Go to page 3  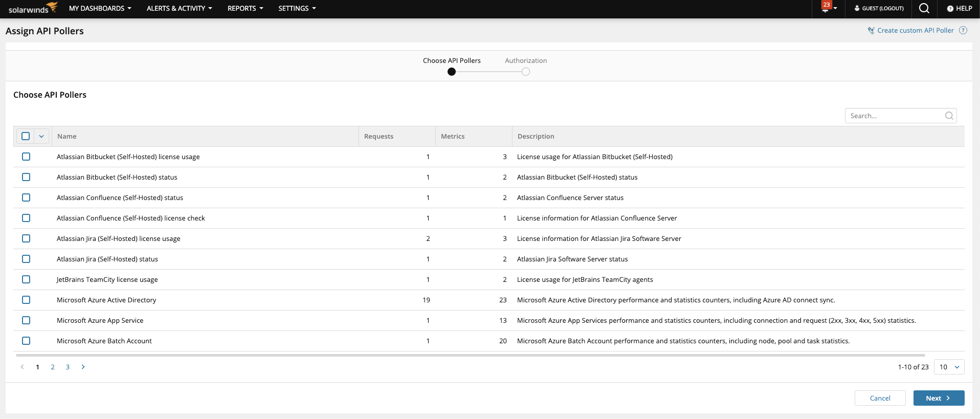68,367
